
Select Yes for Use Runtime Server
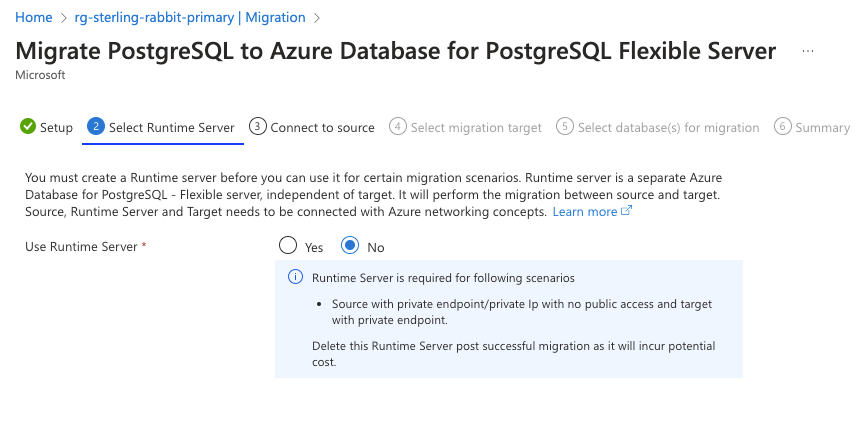(x=288, y=246)
